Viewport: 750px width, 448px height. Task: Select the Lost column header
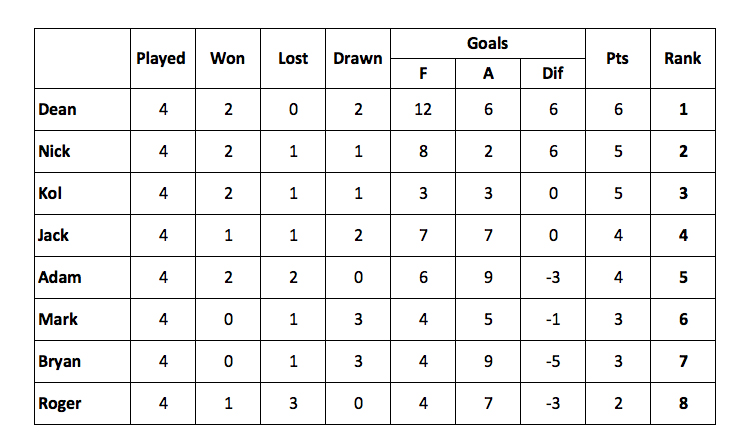click(293, 58)
